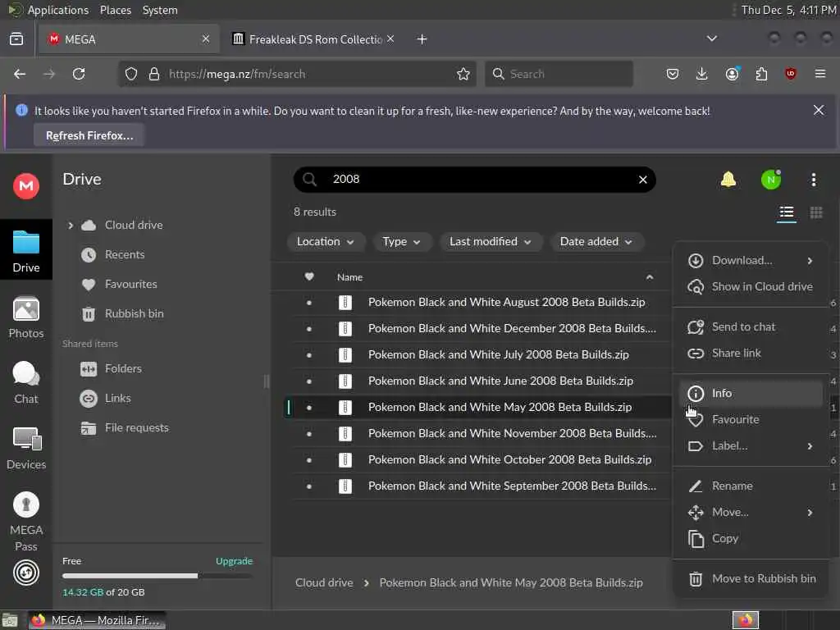This screenshot has height=630, width=840.
Task: Sort by Name column header
Action: tap(349, 277)
